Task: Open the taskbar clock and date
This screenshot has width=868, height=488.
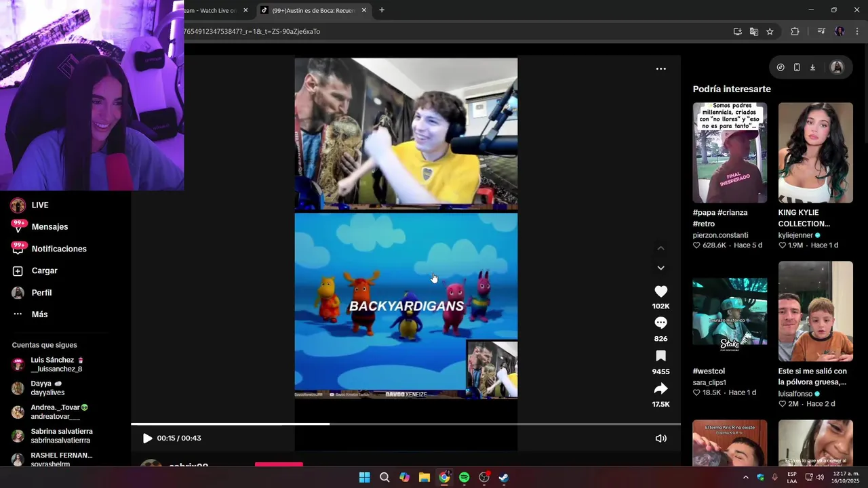Action: click(x=846, y=477)
